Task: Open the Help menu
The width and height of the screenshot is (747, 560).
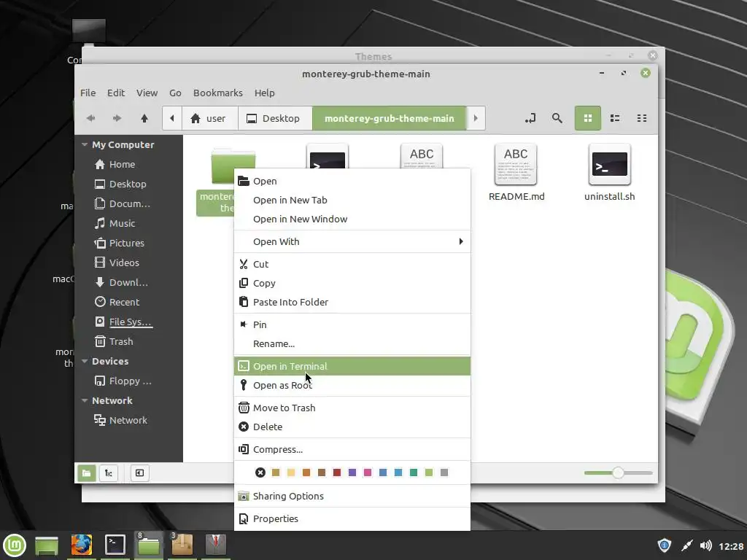Action: pyautogui.click(x=264, y=93)
